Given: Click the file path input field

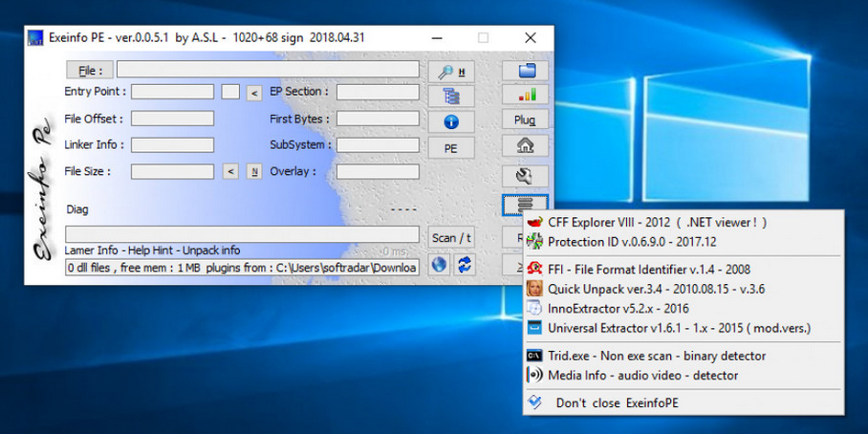Looking at the screenshot, I should [268, 69].
